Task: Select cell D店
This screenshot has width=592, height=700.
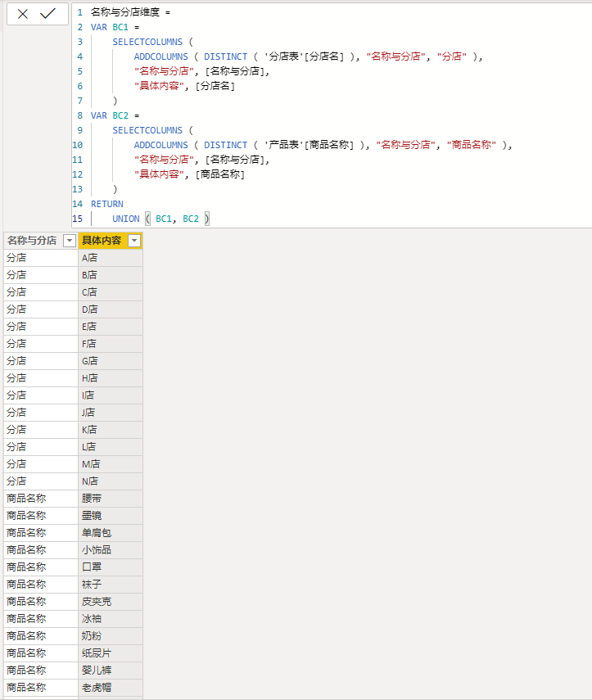Action: (x=111, y=309)
